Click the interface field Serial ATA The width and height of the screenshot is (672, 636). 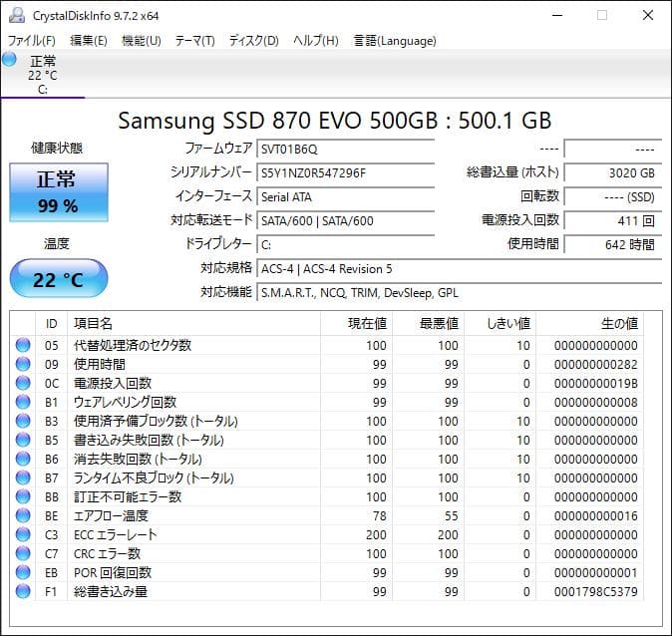click(345, 197)
